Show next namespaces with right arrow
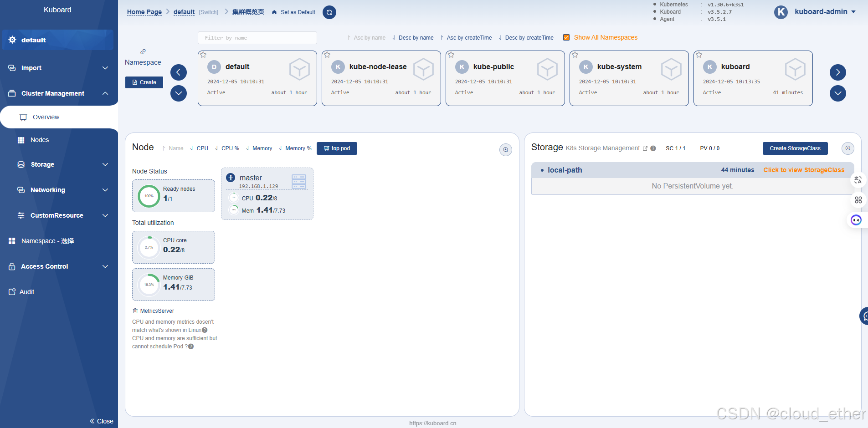 (838, 72)
